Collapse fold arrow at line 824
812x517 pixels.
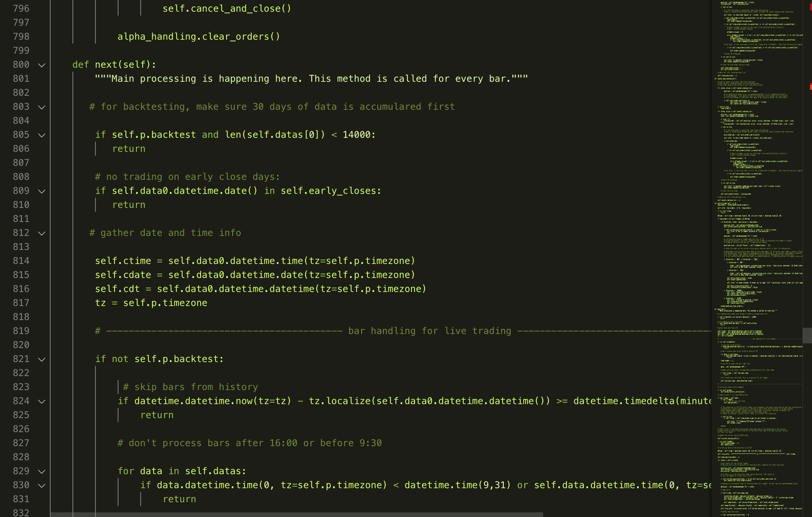tap(42, 401)
